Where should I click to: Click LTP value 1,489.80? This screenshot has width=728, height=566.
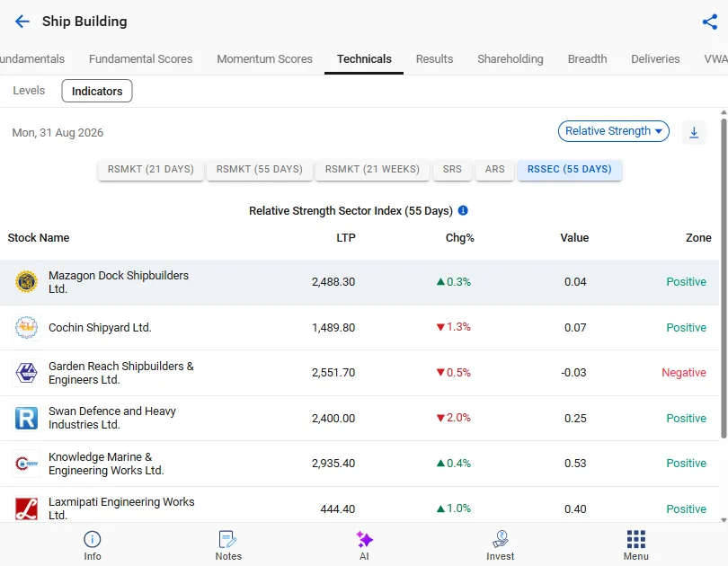click(x=333, y=328)
